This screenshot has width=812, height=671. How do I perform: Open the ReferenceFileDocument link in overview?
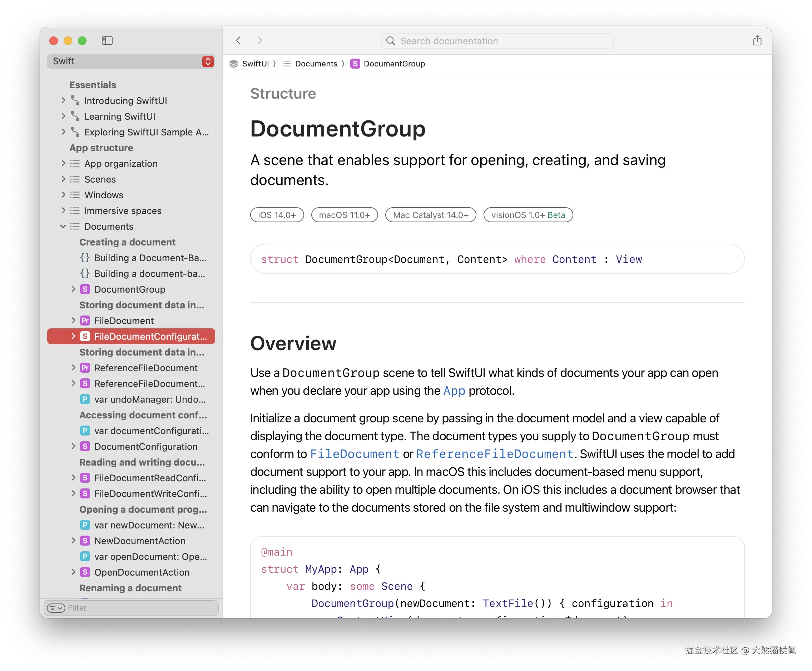(495, 454)
